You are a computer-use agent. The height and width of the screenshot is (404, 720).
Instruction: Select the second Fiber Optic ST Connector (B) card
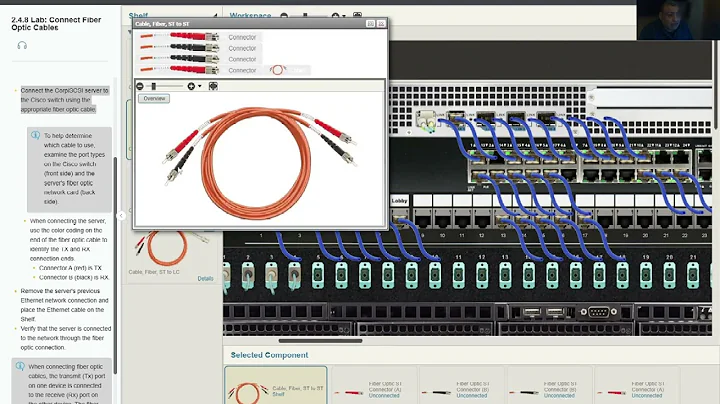(549, 388)
